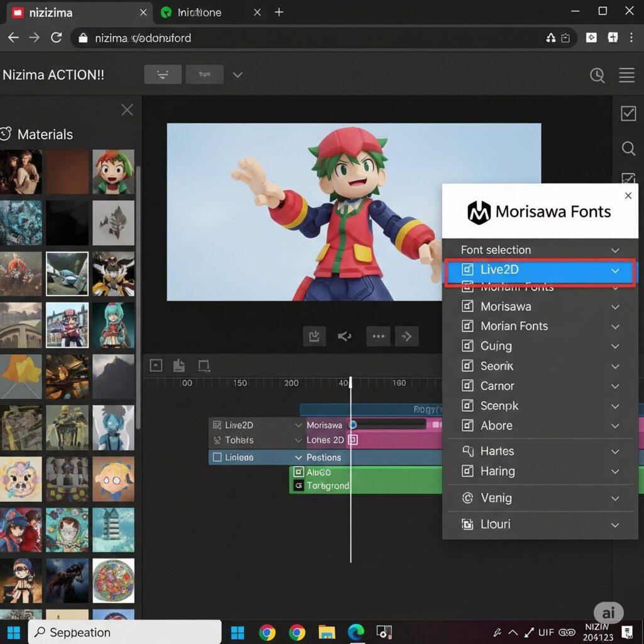This screenshot has width=644, height=644.
Task: Click the browser back arrow
Action: 13,38
